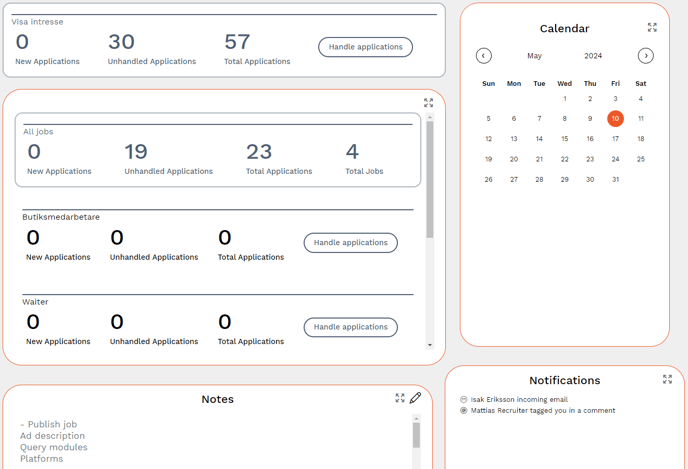Go to next month in Calendar
This screenshot has height=469, width=688.
tap(646, 56)
